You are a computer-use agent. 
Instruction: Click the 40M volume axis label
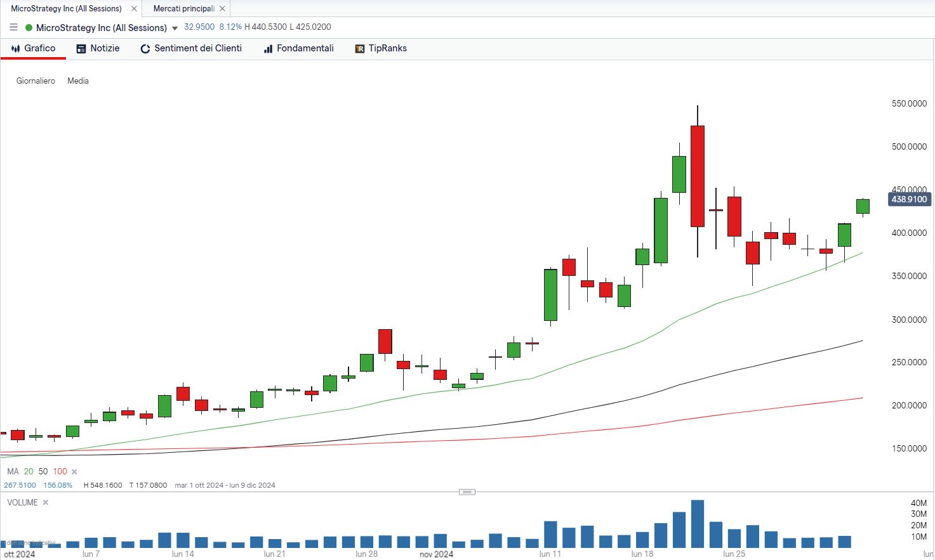(918, 503)
